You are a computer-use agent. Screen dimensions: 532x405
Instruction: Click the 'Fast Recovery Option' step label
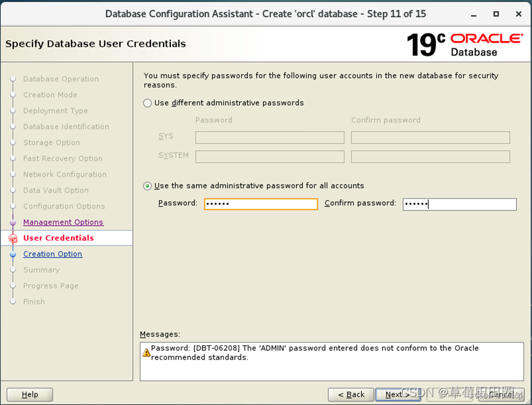click(63, 159)
